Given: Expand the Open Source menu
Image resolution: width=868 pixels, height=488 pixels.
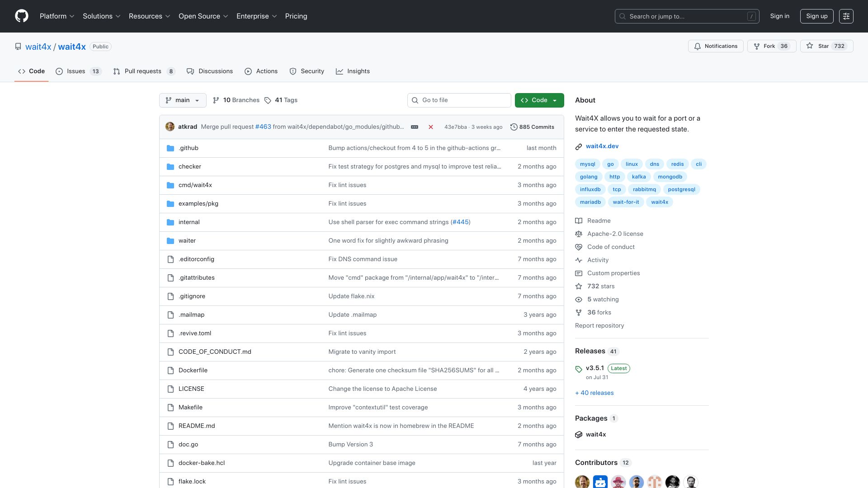Looking at the screenshot, I should click(x=203, y=16).
